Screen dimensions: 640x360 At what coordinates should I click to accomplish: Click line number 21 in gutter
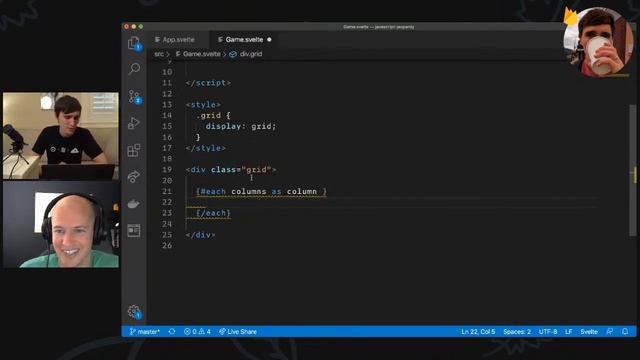[x=167, y=191]
